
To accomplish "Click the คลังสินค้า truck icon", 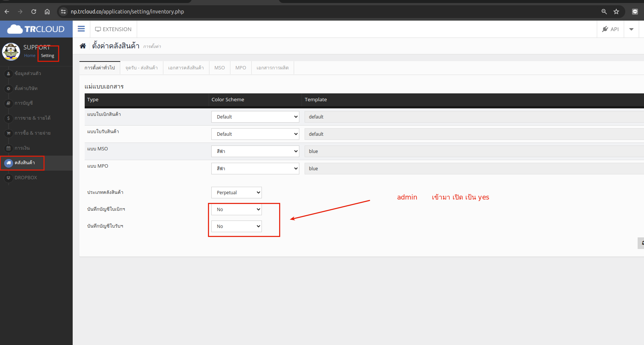I will pyautogui.click(x=8, y=163).
